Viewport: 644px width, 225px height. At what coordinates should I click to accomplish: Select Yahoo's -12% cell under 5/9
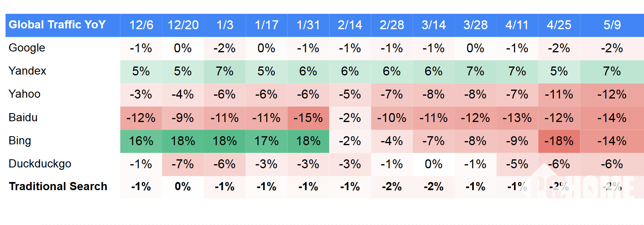coord(612,94)
